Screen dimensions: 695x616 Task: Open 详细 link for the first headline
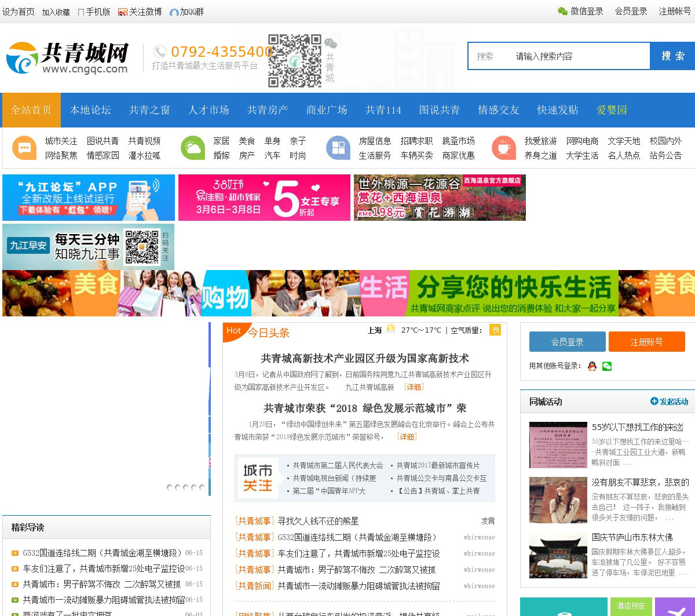(x=414, y=387)
